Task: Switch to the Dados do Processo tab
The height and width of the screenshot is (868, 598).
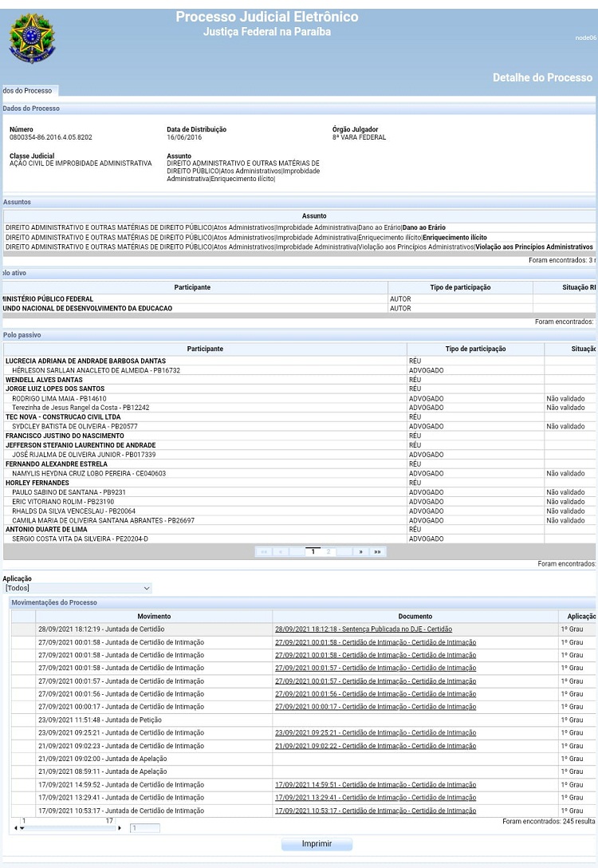Action: click(x=28, y=91)
